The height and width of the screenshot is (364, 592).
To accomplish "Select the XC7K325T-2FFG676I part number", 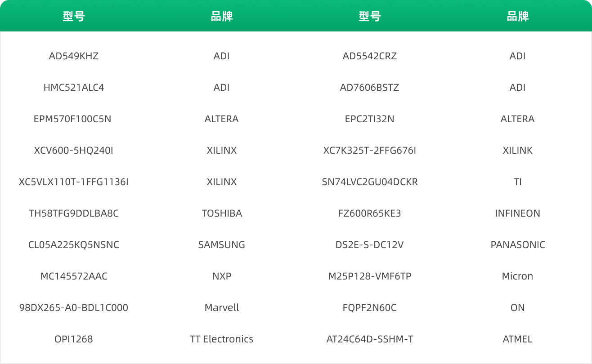I will coord(370,151).
